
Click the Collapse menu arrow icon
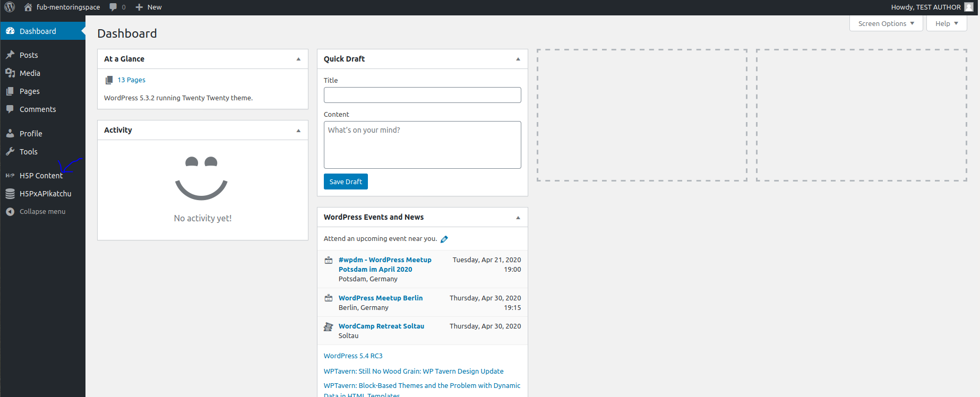pos(10,211)
